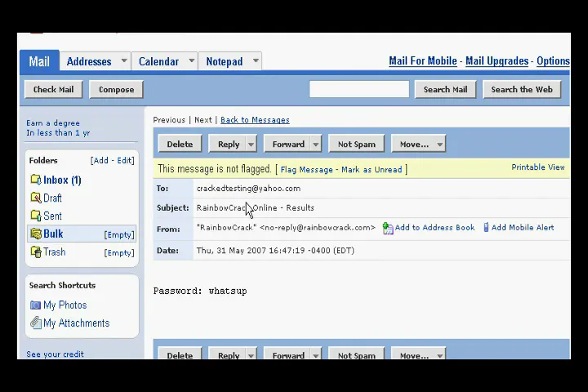Click the top Forward button
Screen dimensions: 588x392
click(x=288, y=144)
